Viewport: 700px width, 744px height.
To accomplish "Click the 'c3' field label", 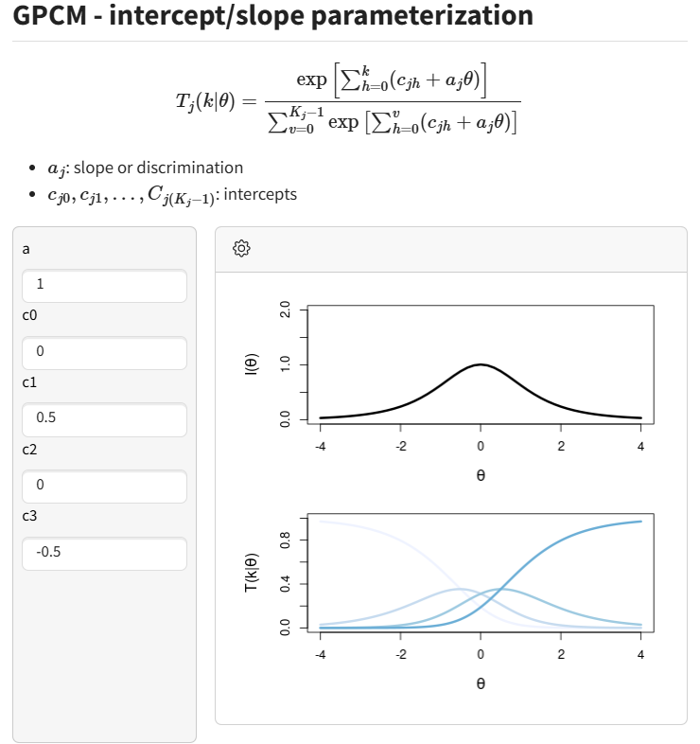I will [x=29, y=516].
